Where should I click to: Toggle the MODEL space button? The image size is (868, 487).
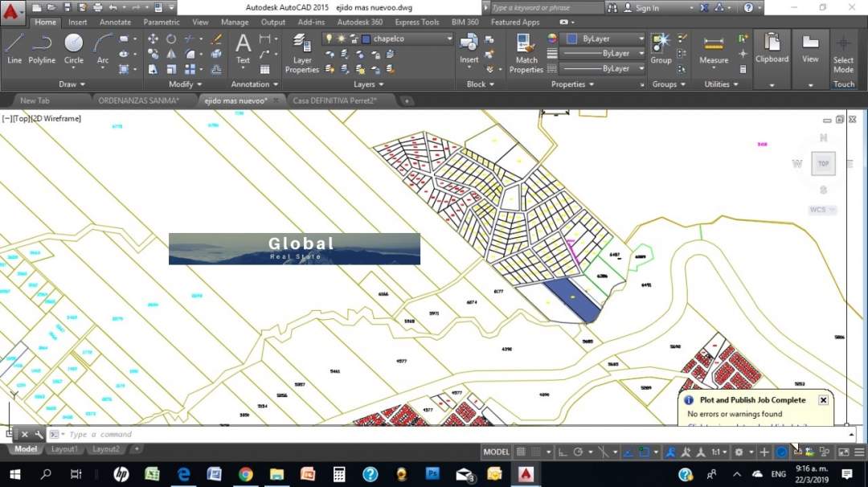(x=496, y=452)
